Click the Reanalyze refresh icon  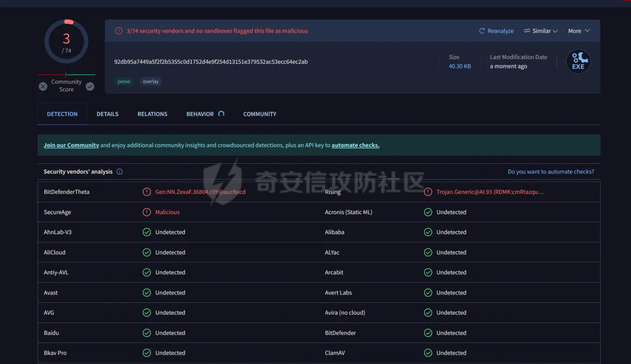click(482, 31)
